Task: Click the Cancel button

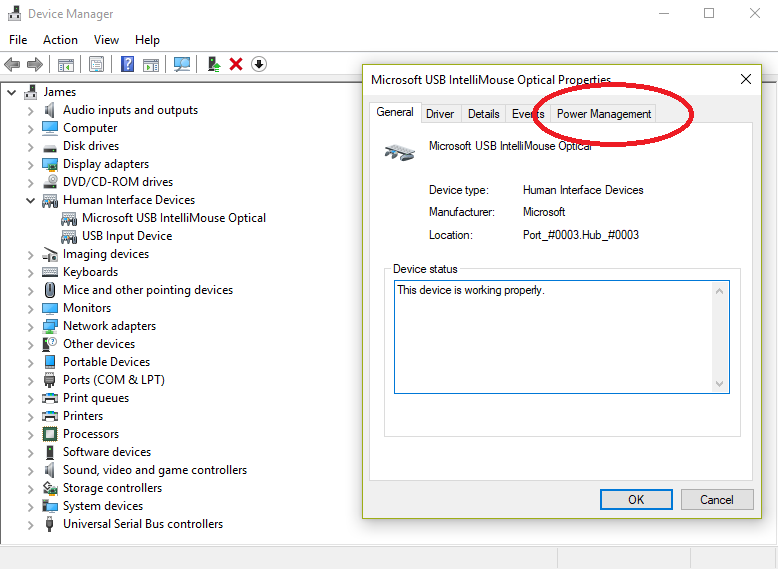Action: tap(716, 499)
